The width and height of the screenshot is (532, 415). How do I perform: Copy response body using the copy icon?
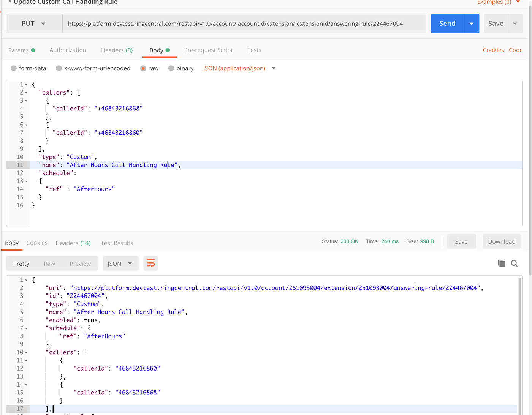tap(501, 263)
